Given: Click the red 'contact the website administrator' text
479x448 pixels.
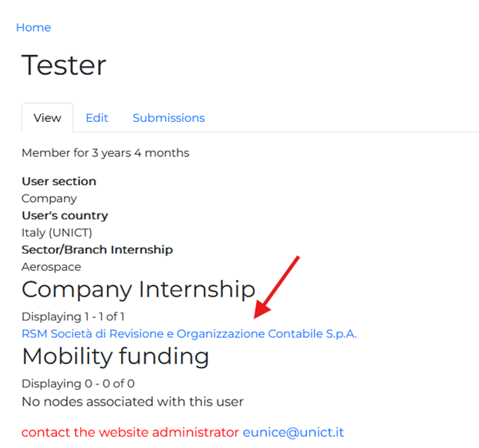Looking at the screenshot, I should tap(130, 432).
